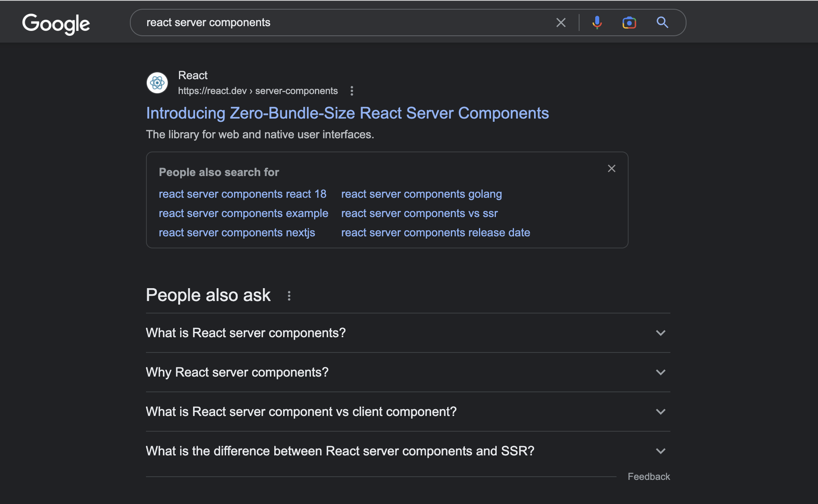Screen dimensions: 818x504
Task: Click the Google logo
Action: pyautogui.click(x=56, y=23)
